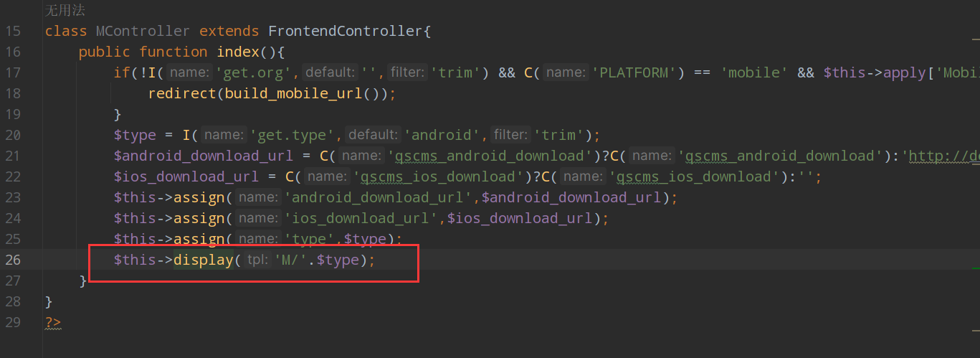Click the closing brace on line 19
This screenshot has height=358, width=980.
(x=118, y=114)
